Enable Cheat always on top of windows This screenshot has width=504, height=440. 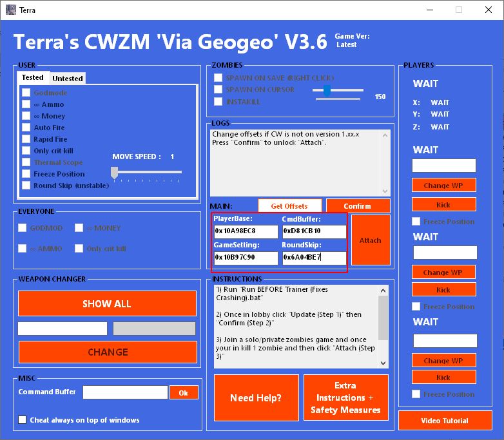pos(22,420)
